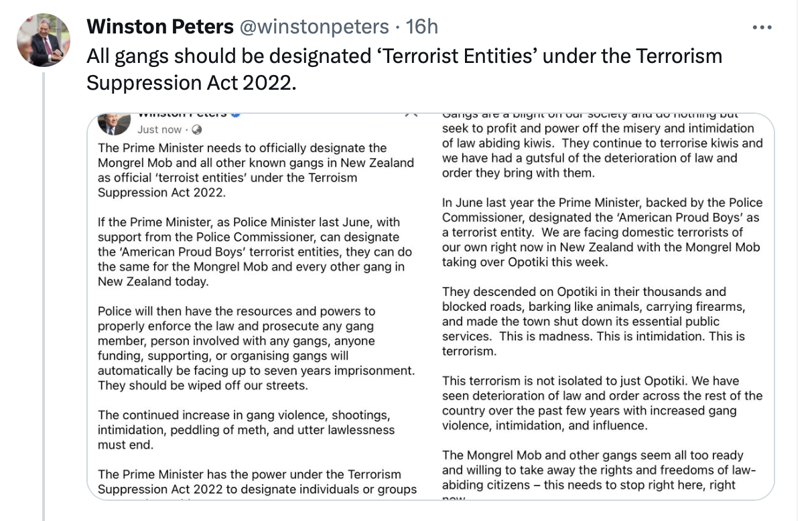Open the tweet's three-dot more options menu
This screenshot has height=521, width=812.
click(762, 27)
